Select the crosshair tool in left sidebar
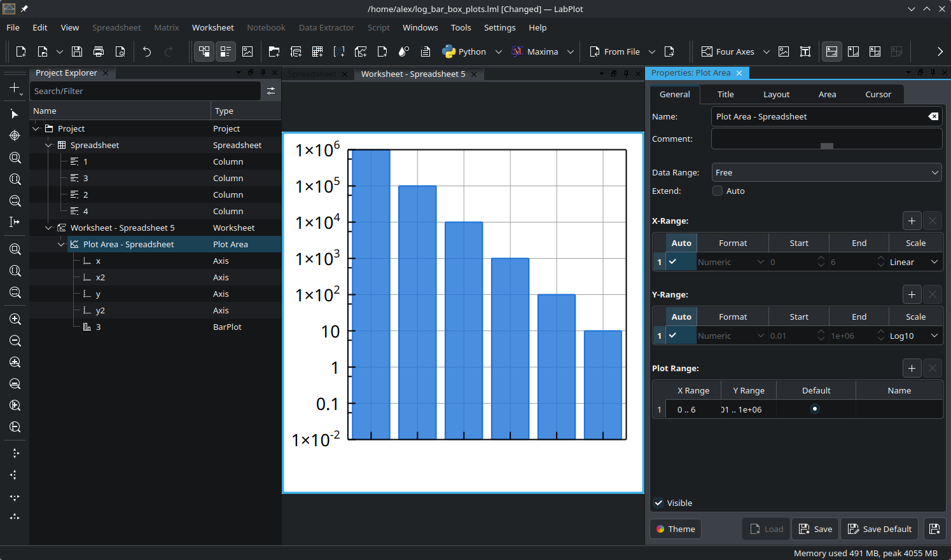Image resolution: width=951 pixels, height=560 pixels. pos(15,135)
